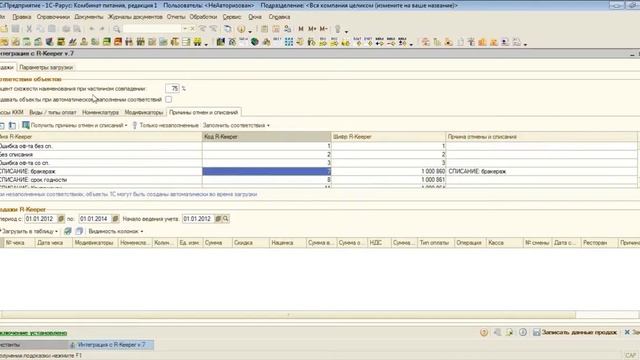Switch to Модификаторы tab
640x360 pixels.
(144, 112)
